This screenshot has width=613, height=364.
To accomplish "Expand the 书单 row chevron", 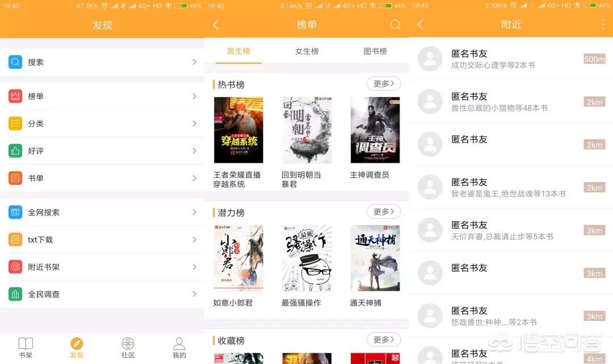I will (x=194, y=178).
